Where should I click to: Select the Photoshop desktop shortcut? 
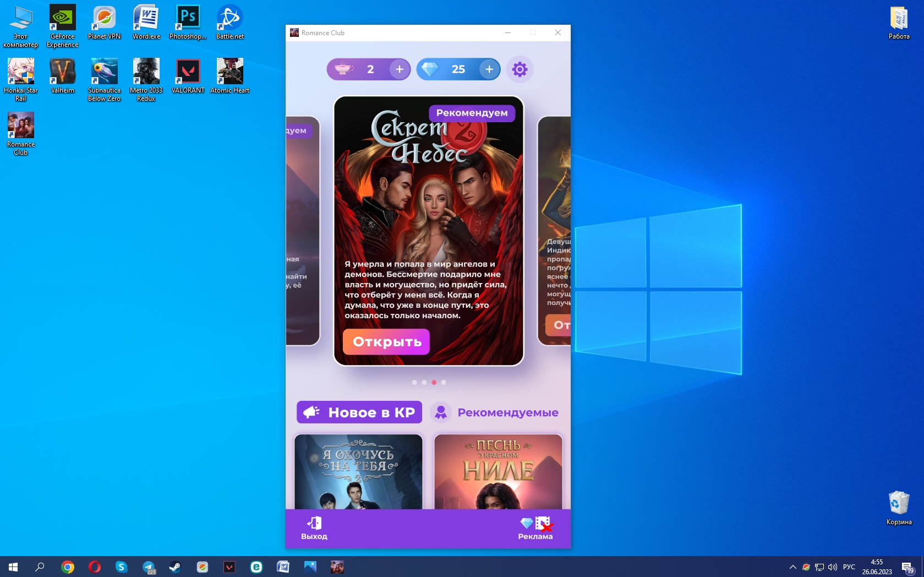(188, 23)
